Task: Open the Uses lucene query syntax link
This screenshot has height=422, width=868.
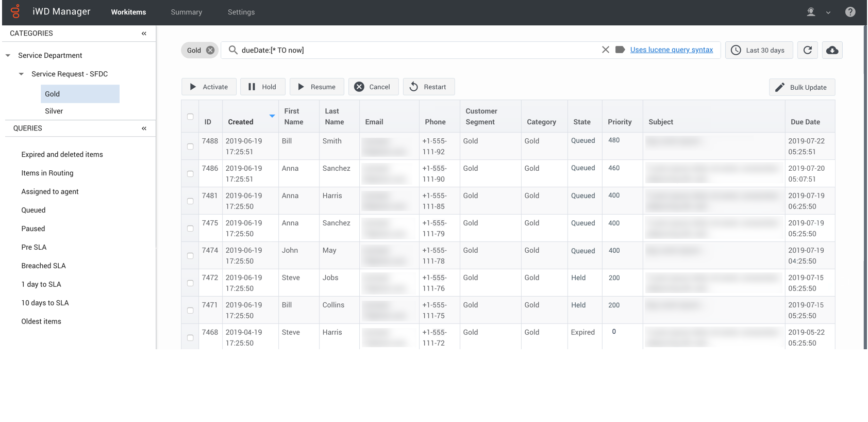Action: (671, 50)
